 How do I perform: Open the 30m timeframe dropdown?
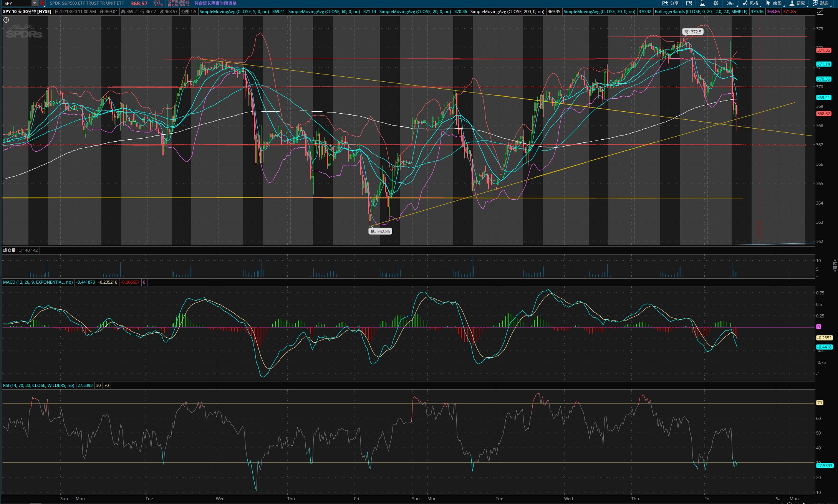[730, 3]
